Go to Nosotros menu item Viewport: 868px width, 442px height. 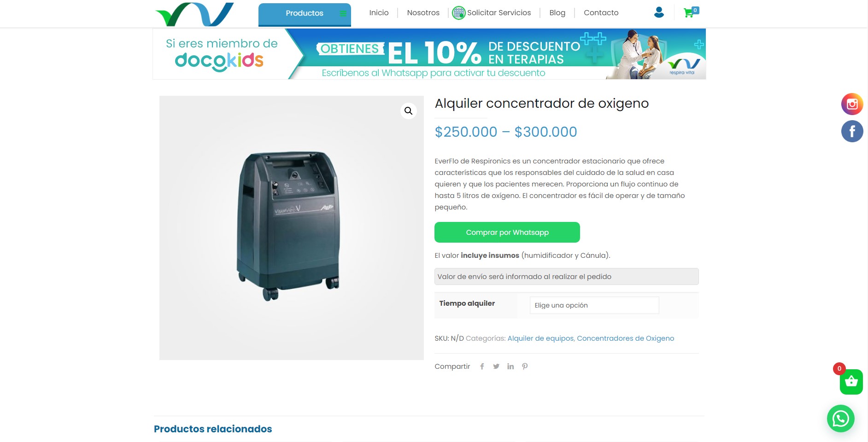pos(423,13)
